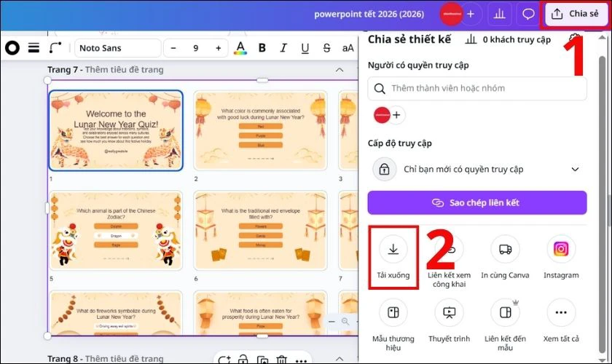Click the scroll up arrow of share panel
612x364 pixels.
603,37
